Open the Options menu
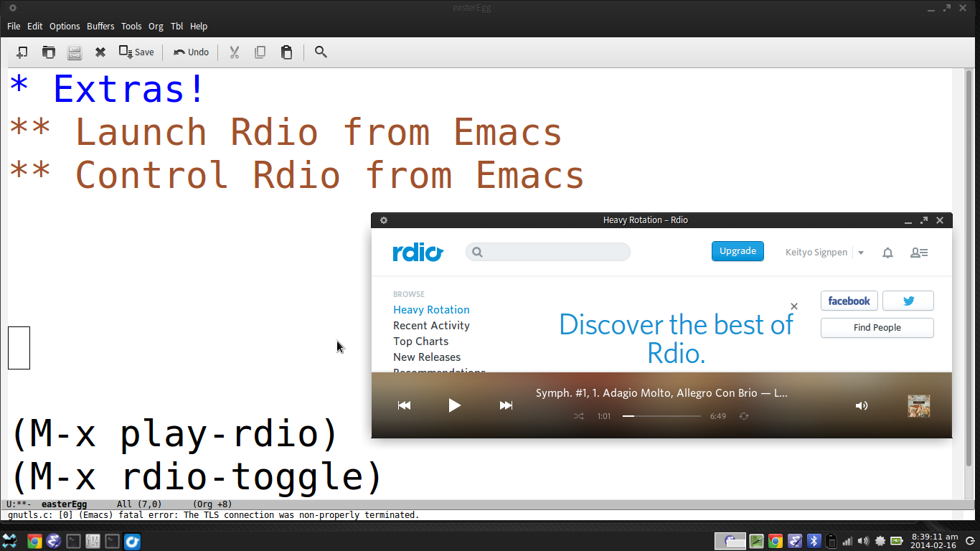Viewport: 980px width, 551px height. (x=65, y=26)
